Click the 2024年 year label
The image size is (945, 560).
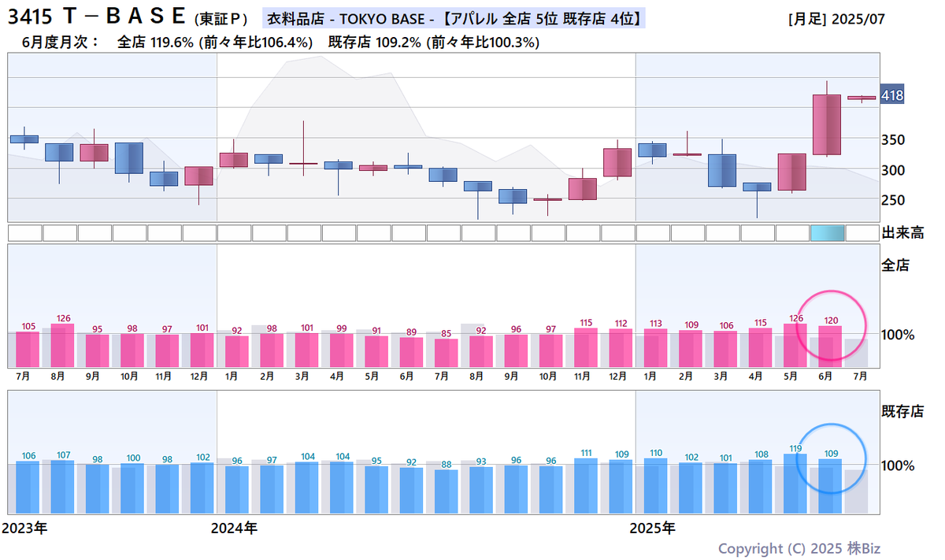234,528
